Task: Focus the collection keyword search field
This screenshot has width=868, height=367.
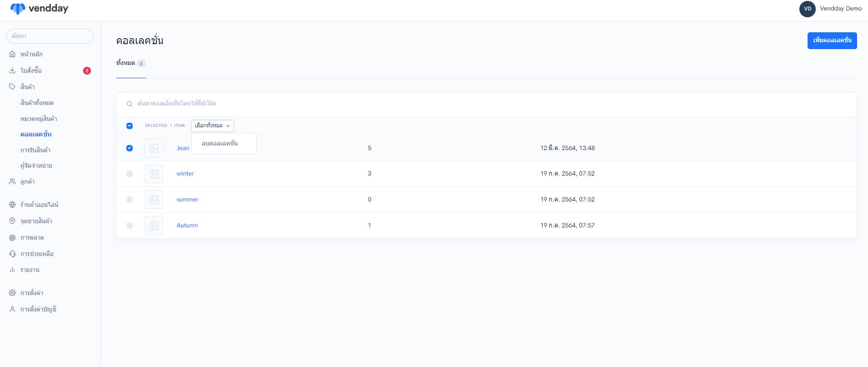Action: coord(486,104)
